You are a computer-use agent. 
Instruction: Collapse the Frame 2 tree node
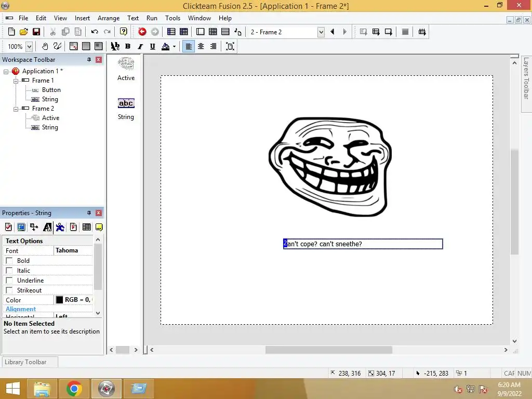point(16,109)
